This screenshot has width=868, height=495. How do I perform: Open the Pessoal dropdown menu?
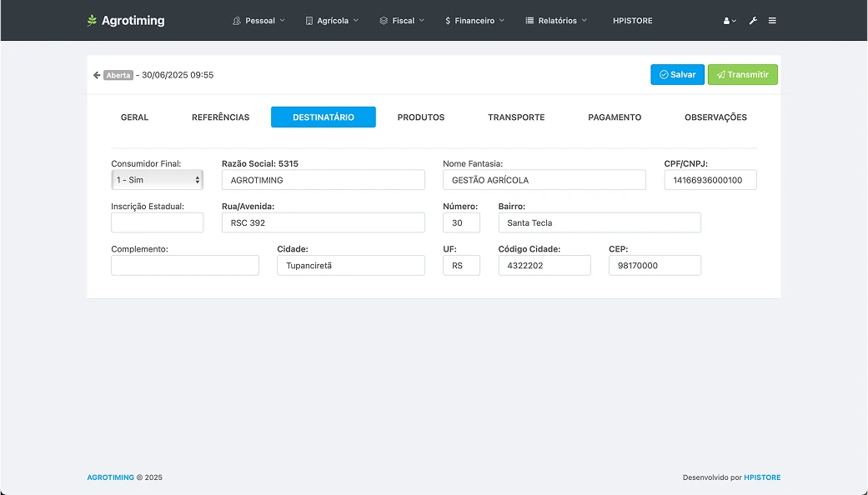tap(258, 21)
